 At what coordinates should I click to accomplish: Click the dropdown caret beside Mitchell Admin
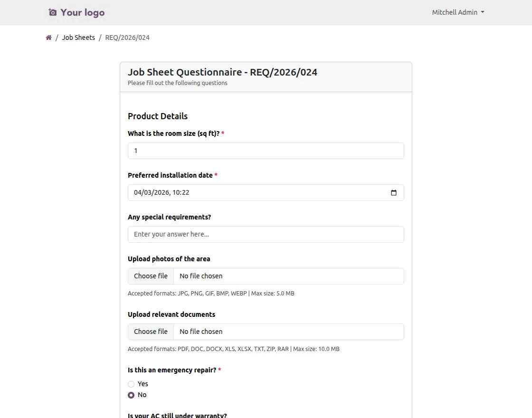coord(482,12)
